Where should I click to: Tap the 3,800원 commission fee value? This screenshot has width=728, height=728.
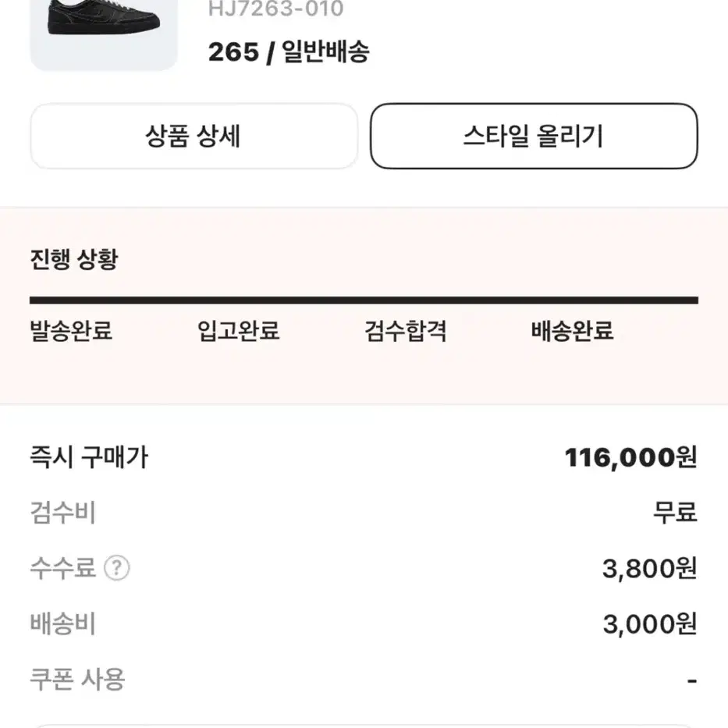650,568
